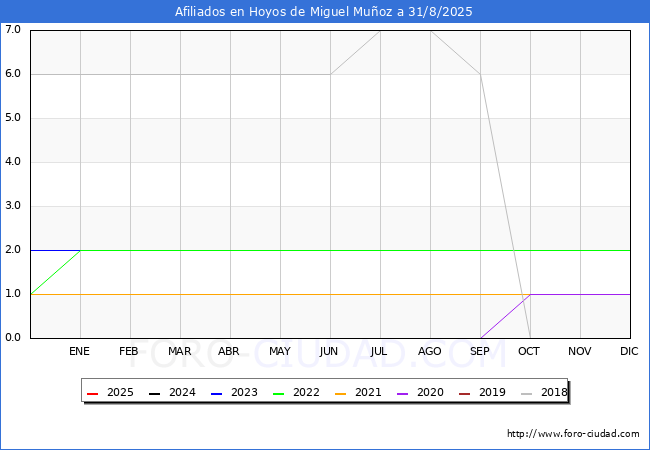Click the OCT month axis label
Viewport: 650px width, 450px height.
(x=530, y=351)
